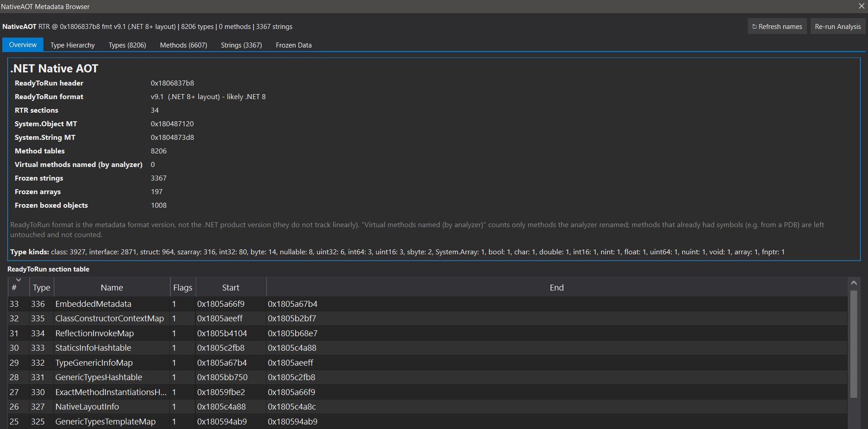Click the System.String MT address 0x1804873d8
Screen dimensions: 868x429
point(172,138)
